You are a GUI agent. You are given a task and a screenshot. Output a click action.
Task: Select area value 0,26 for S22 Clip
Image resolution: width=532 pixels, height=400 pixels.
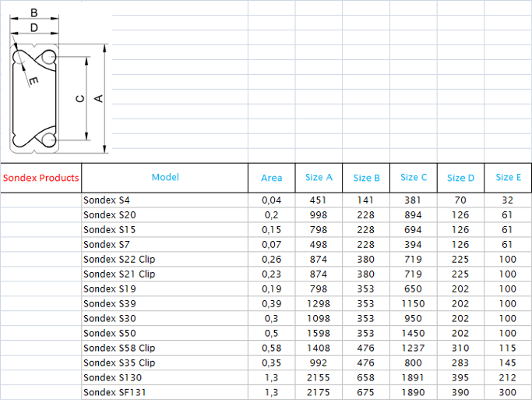(271, 260)
